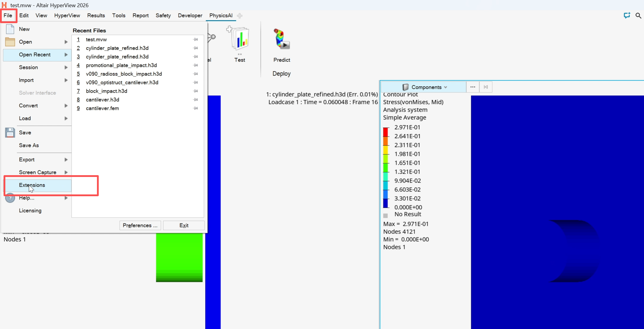Image resolution: width=644 pixels, height=329 pixels.
Task: Click the feedback chat icon
Action: [x=627, y=15]
